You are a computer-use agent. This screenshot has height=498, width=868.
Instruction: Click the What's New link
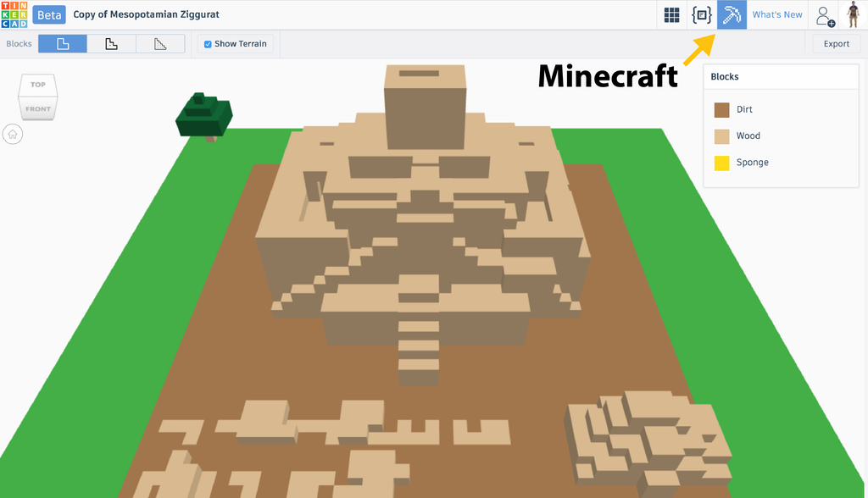tap(776, 15)
